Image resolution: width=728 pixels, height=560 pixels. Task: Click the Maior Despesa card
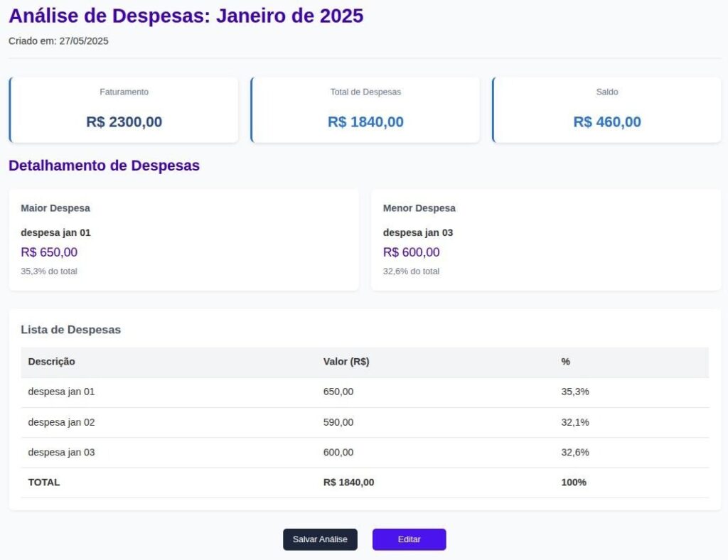coord(183,239)
